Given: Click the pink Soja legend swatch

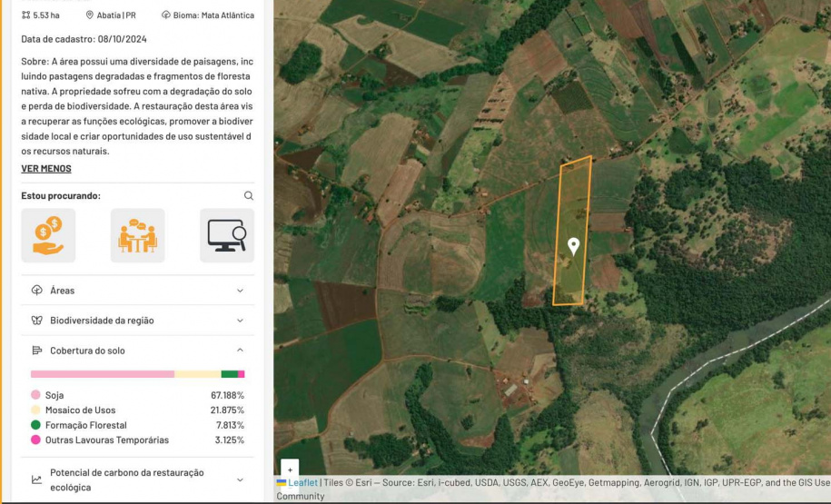Looking at the screenshot, I should point(35,396).
